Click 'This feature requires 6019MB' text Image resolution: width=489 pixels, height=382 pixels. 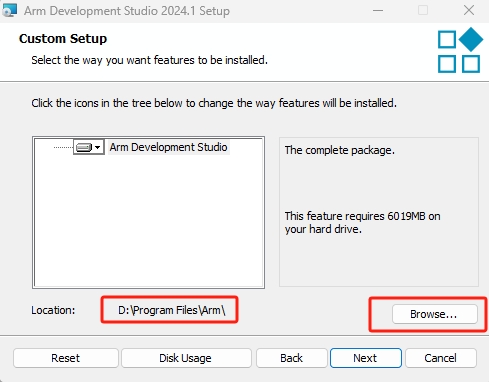pyautogui.click(x=362, y=223)
